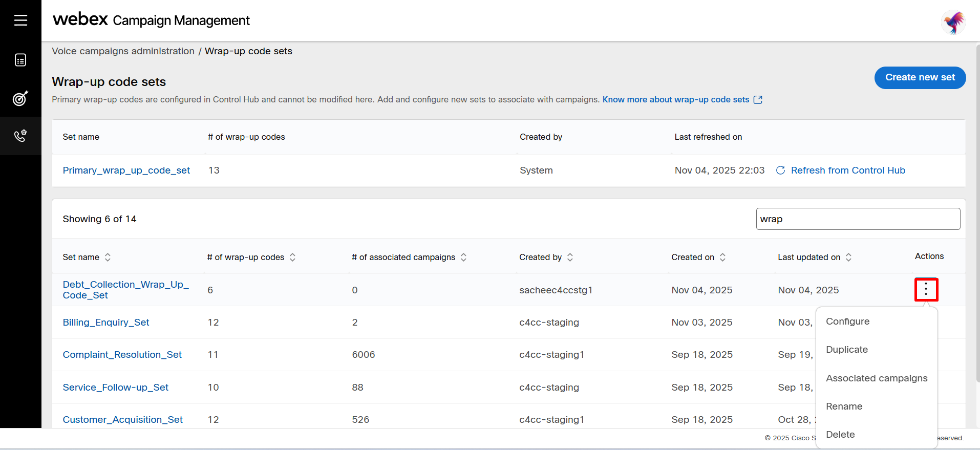Click the Create new set button
Viewport: 980px width, 450px height.
[920, 78]
